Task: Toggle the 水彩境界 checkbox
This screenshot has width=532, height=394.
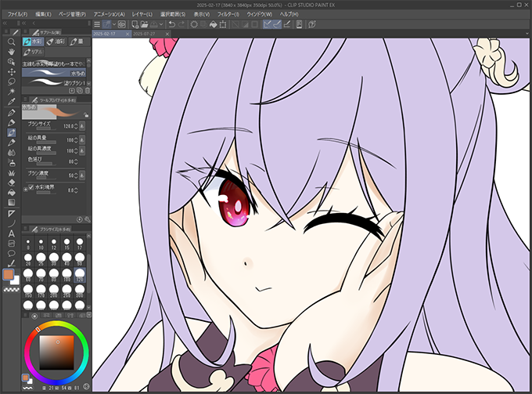Action: [x=31, y=187]
